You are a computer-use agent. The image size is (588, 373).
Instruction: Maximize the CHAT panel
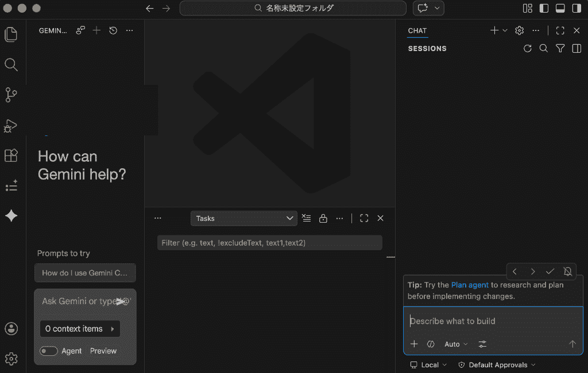(x=560, y=30)
